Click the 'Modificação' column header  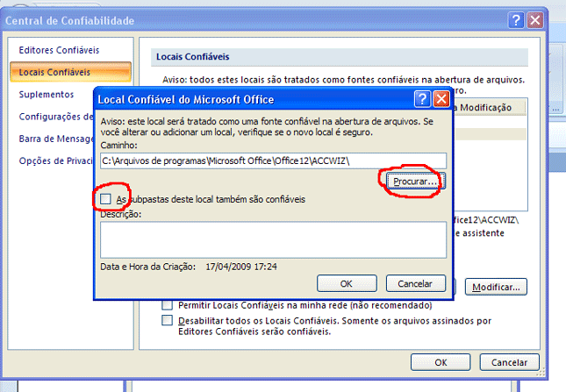tap(489, 108)
